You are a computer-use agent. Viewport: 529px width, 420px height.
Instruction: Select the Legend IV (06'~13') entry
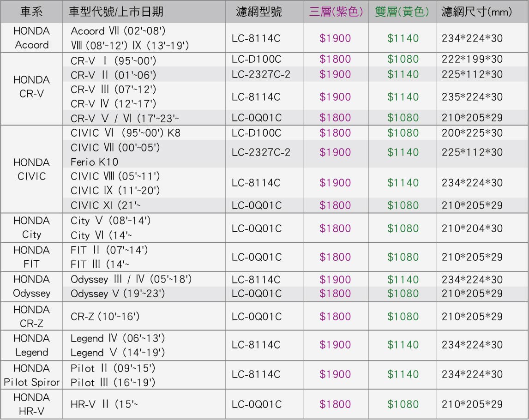pos(118,338)
